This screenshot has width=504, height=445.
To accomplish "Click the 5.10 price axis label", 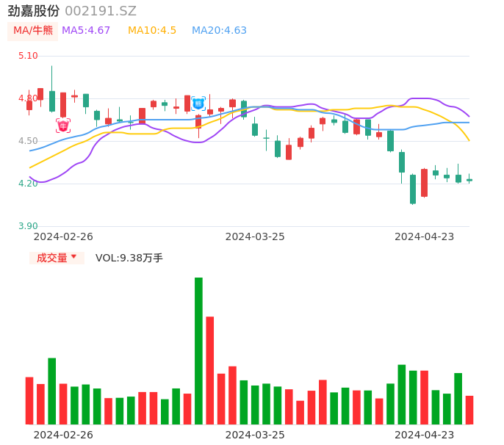I will [x=28, y=56].
